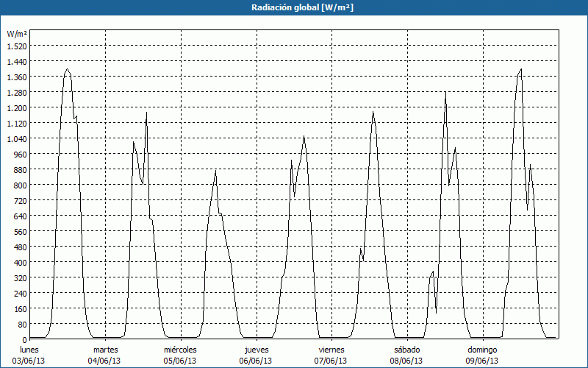Select the 'miércoles' day label on the x-axis
This screenshot has width=588, height=368.
pyautogui.click(x=180, y=349)
